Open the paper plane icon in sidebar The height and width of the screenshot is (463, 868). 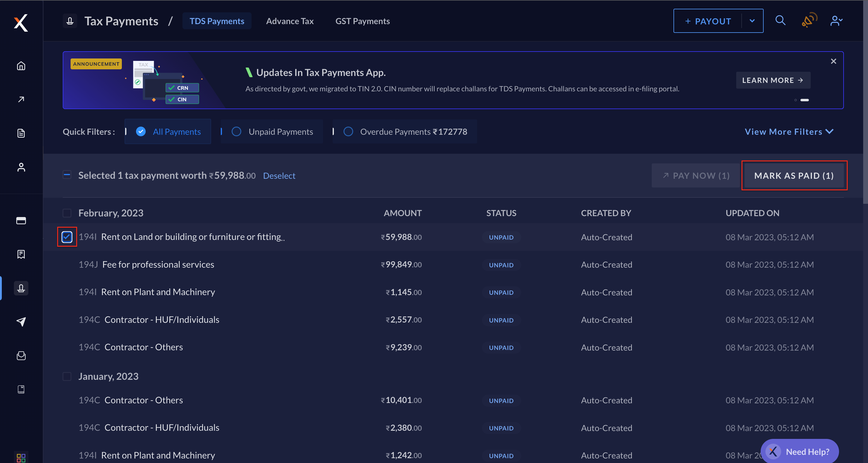tap(21, 322)
